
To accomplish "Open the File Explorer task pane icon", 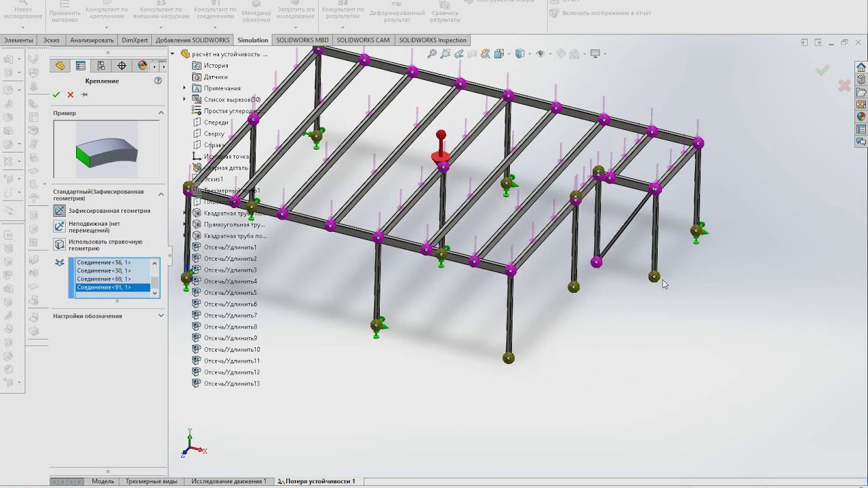I will [x=861, y=92].
